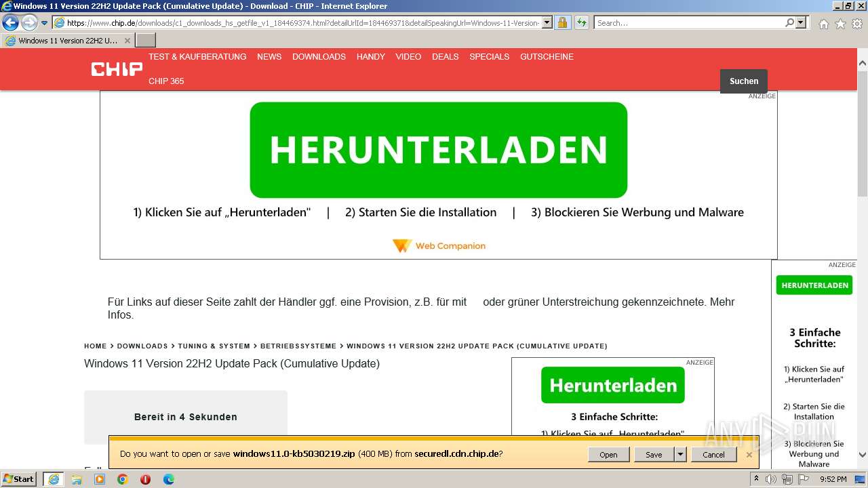This screenshot has width=868, height=488.
Task: Open the recent pages dropdown arrow
Action: 45,23
